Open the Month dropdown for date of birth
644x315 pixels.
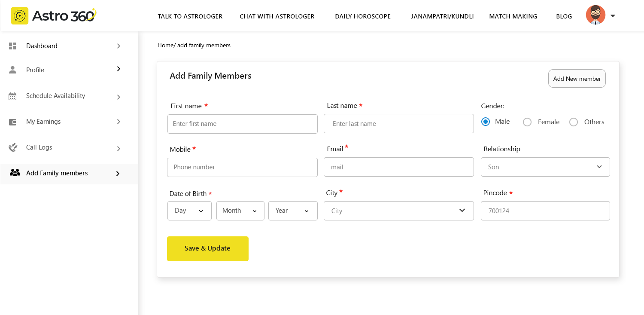tap(240, 211)
